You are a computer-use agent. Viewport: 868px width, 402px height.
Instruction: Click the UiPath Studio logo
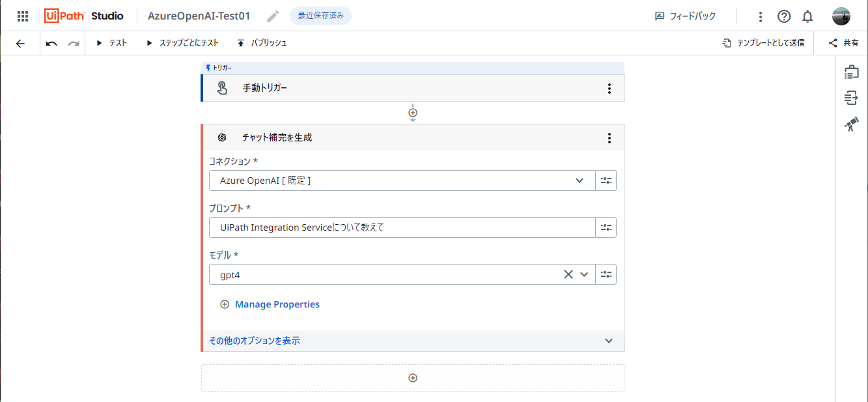click(84, 16)
